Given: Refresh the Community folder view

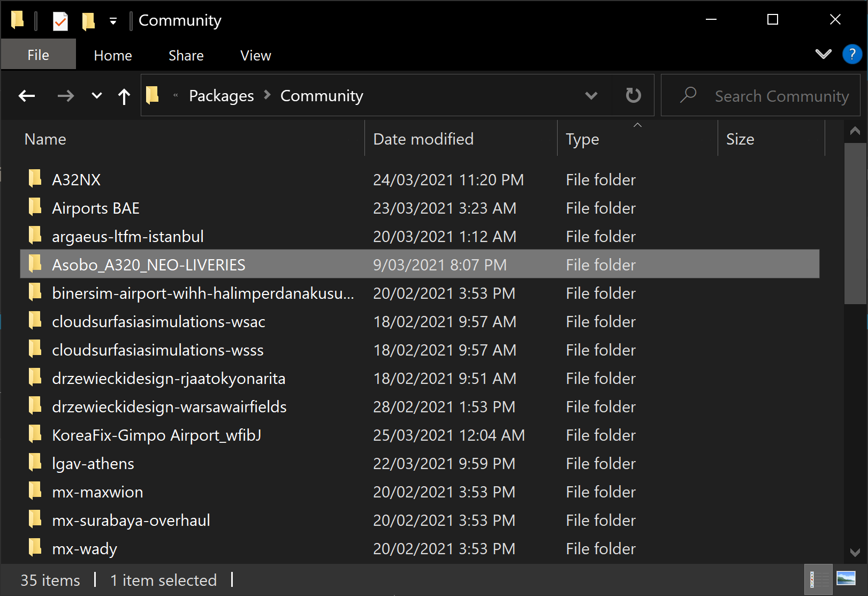Looking at the screenshot, I should (633, 96).
